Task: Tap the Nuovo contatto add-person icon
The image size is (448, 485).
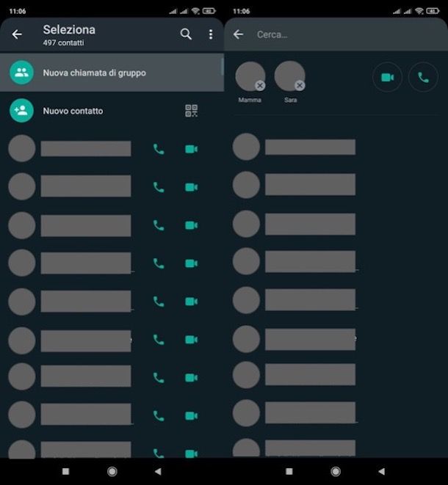Action: point(22,110)
